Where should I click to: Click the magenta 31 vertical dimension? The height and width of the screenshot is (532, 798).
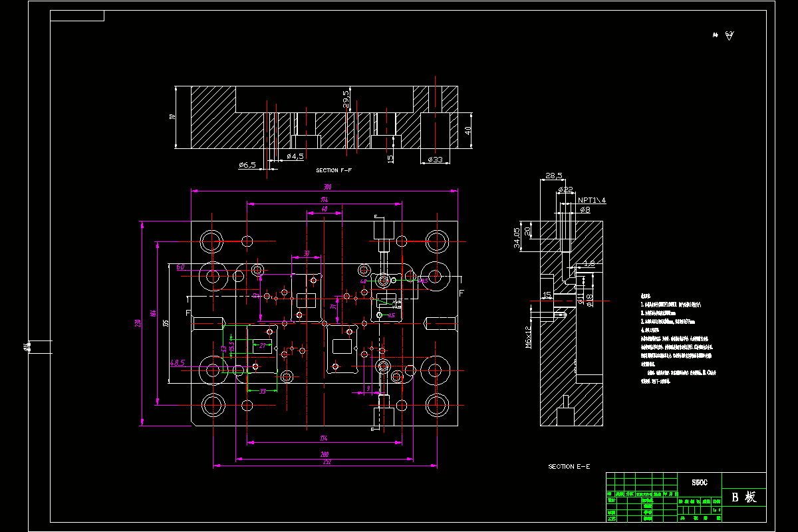(333, 307)
